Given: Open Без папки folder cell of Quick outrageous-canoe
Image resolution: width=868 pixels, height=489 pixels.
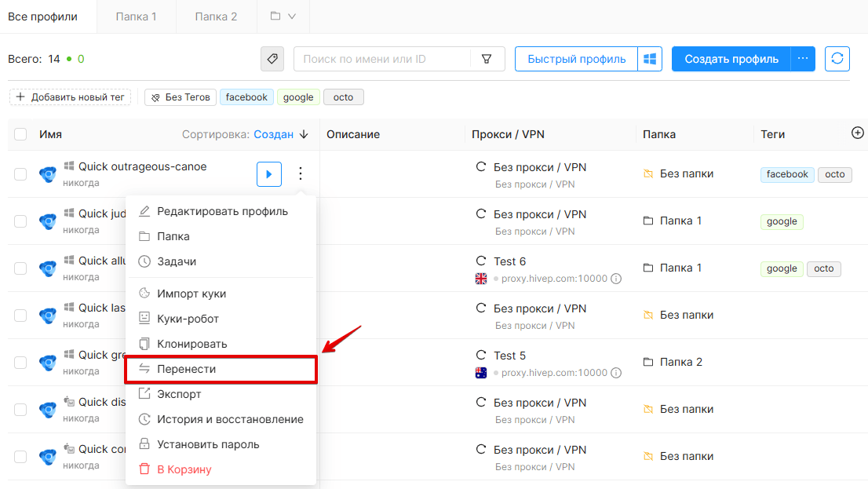Looking at the screenshot, I should click(679, 174).
